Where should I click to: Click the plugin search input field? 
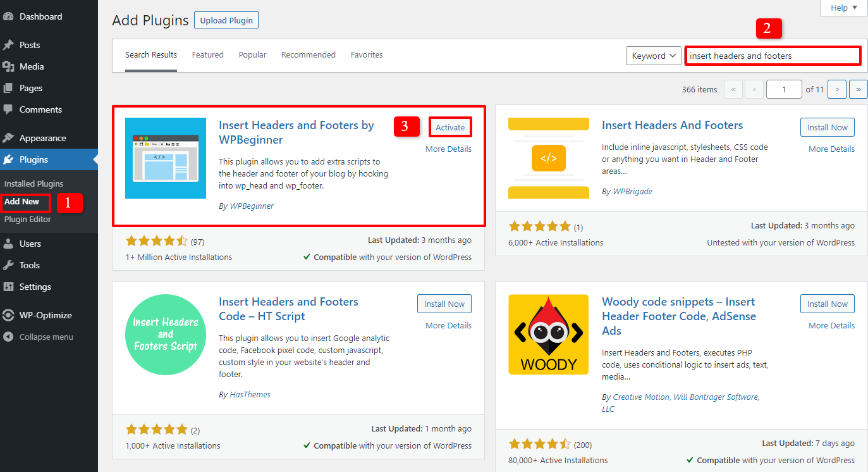click(x=773, y=56)
